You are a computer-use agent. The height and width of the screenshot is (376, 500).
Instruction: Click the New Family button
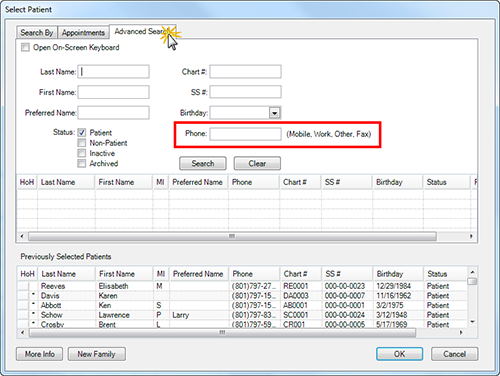[x=97, y=354]
